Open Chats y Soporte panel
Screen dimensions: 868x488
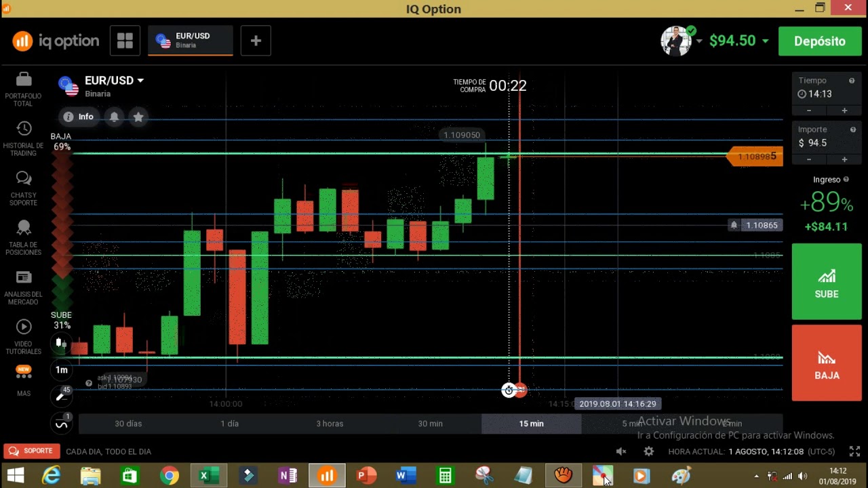(x=23, y=188)
